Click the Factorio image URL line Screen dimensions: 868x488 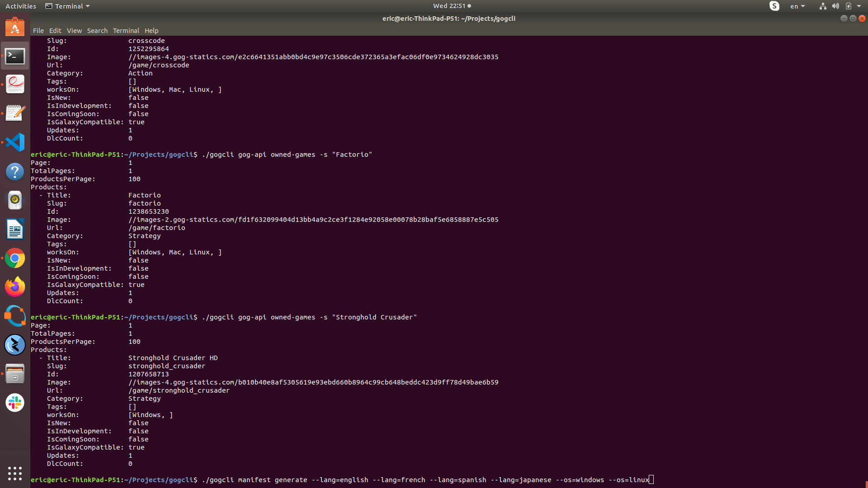coord(313,220)
